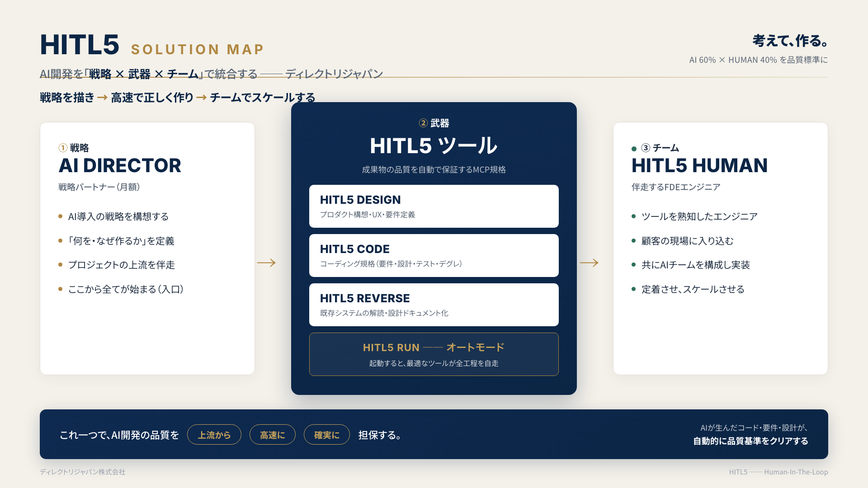Click the HITL5 DESIGN card
Viewport: 868px width, 488px height.
coord(434,206)
